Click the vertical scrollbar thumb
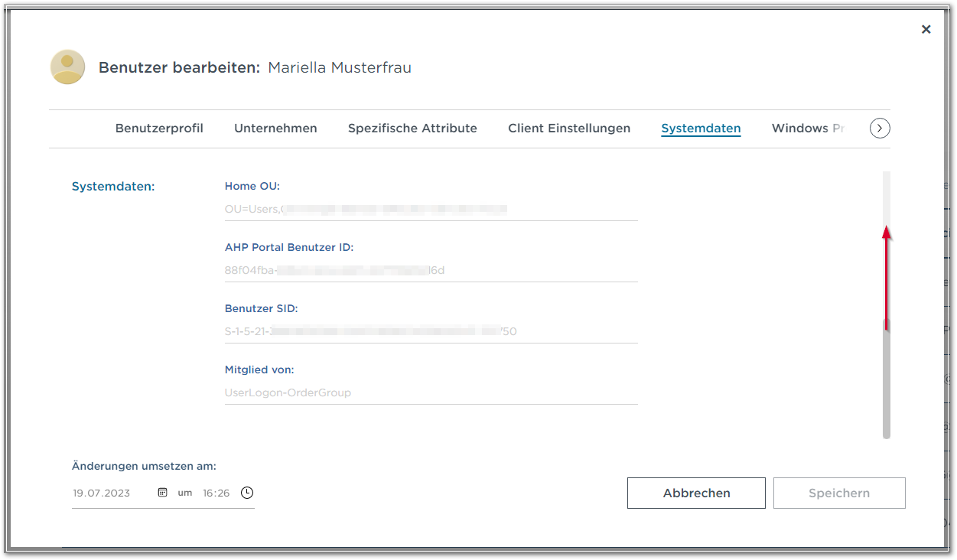This screenshot has width=957, height=560. click(x=887, y=379)
